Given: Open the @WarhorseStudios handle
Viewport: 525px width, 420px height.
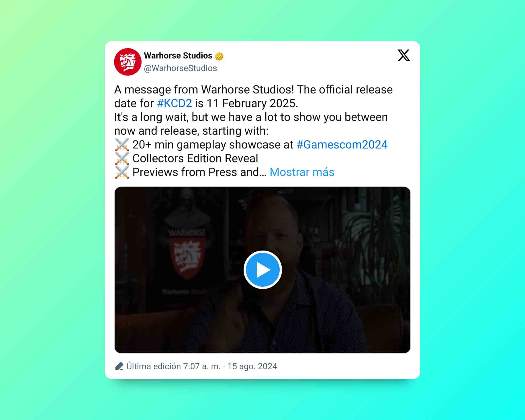Looking at the screenshot, I should point(180,68).
